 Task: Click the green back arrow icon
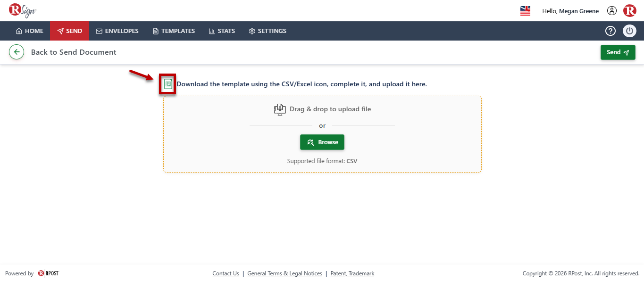click(x=17, y=52)
